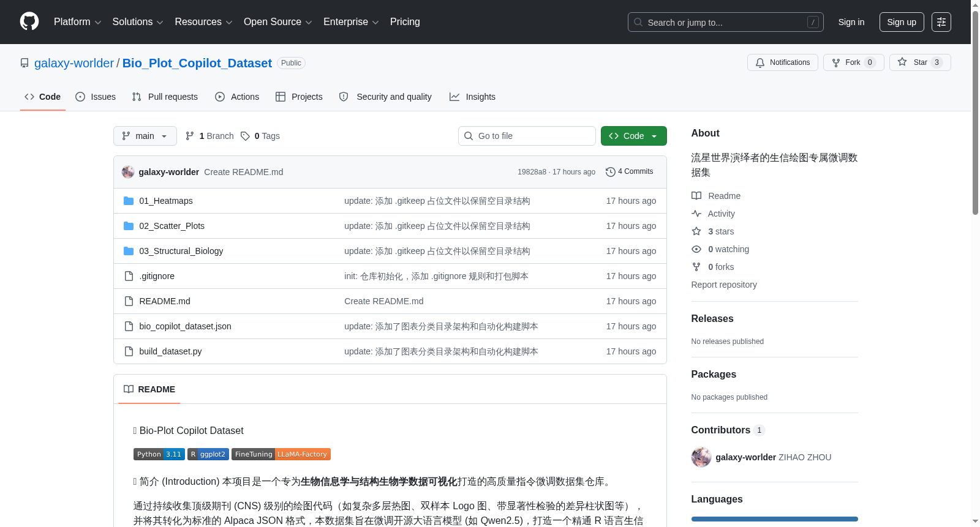View the 0 watching link
Screen dimensions: 980x527
click(720, 249)
